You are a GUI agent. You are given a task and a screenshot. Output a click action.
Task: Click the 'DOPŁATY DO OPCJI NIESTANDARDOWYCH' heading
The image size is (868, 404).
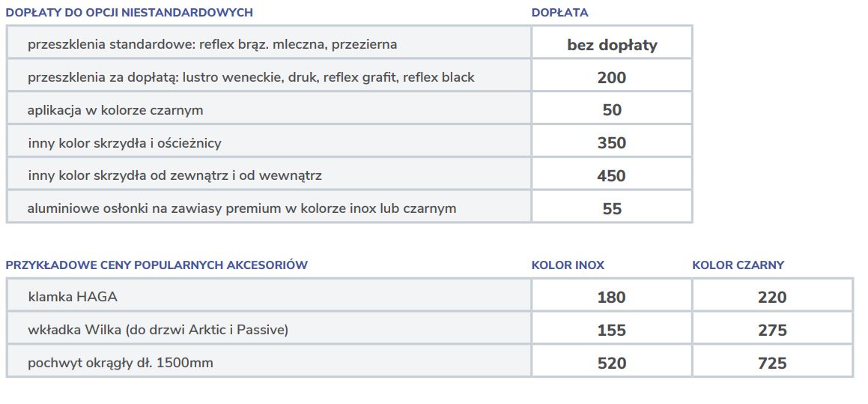tap(129, 13)
